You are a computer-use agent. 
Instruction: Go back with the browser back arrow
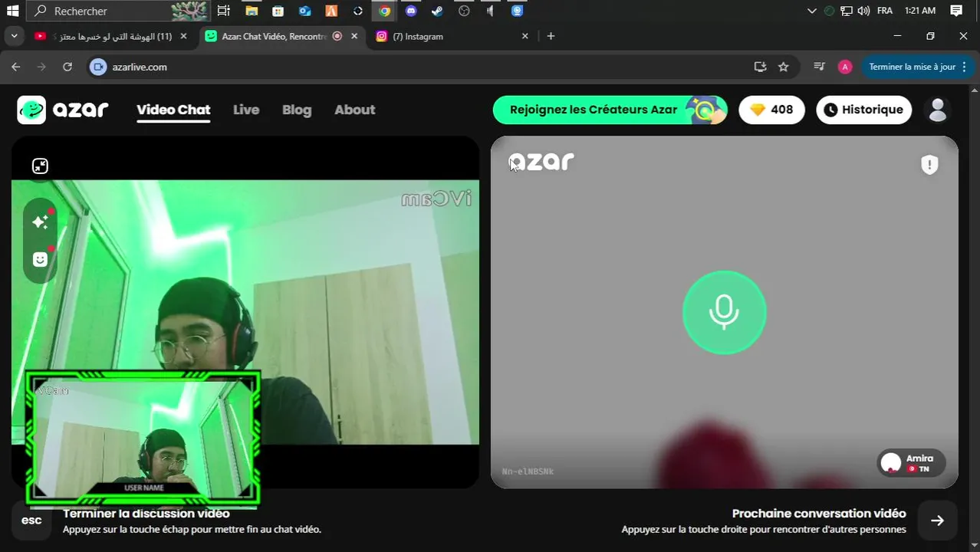click(15, 67)
